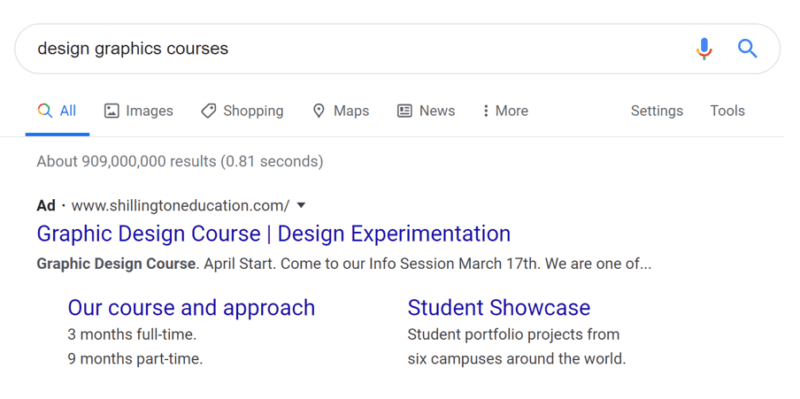Select the All tab

(57, 111)
